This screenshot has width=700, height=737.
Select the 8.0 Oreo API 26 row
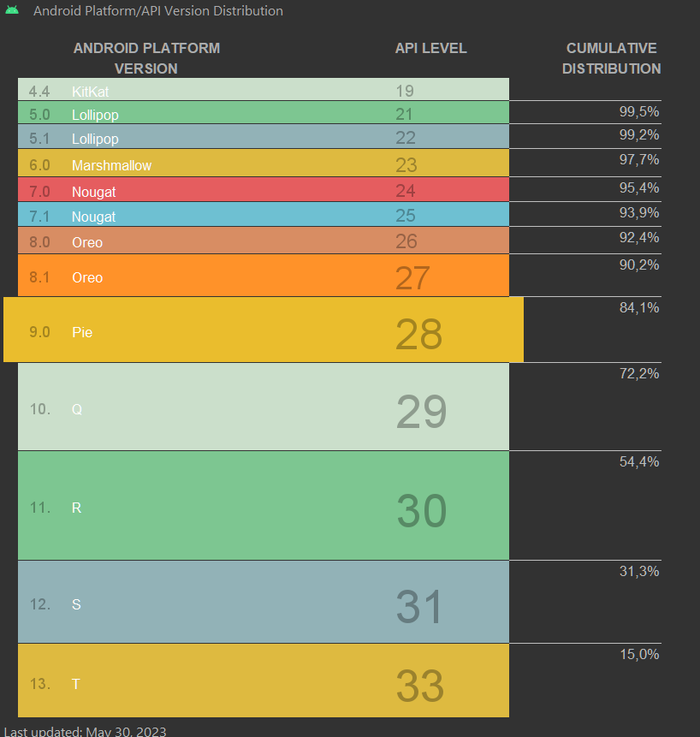tap(263, 241)
